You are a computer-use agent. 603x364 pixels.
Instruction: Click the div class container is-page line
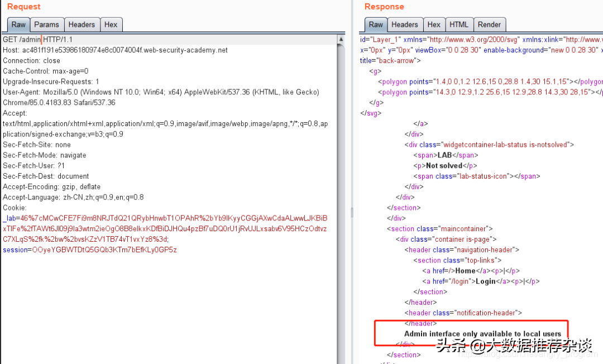[x=446, y=239]
